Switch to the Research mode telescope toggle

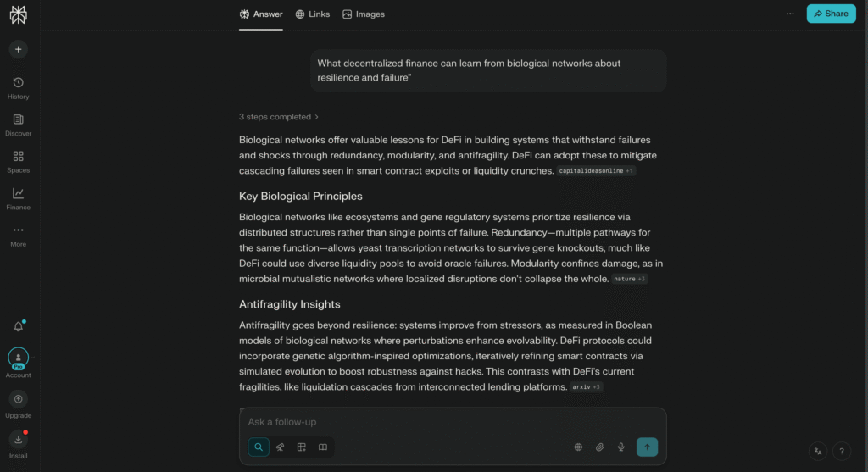[280, 447]
